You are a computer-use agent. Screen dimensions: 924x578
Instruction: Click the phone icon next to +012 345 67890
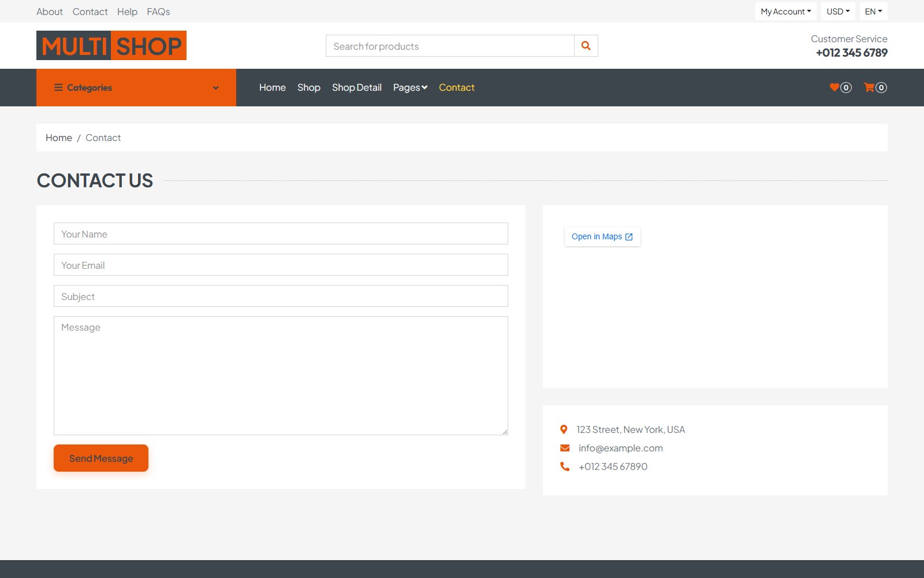565,466
